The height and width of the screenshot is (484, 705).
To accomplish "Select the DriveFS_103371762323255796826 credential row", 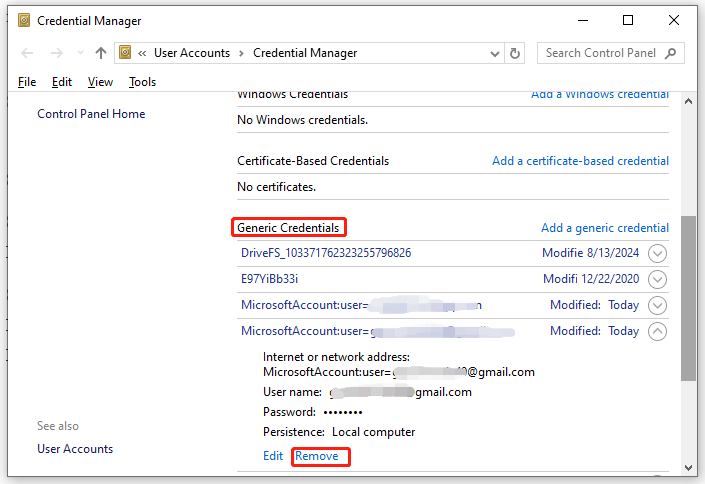I will pyautogui.click(x=453, y=253).
